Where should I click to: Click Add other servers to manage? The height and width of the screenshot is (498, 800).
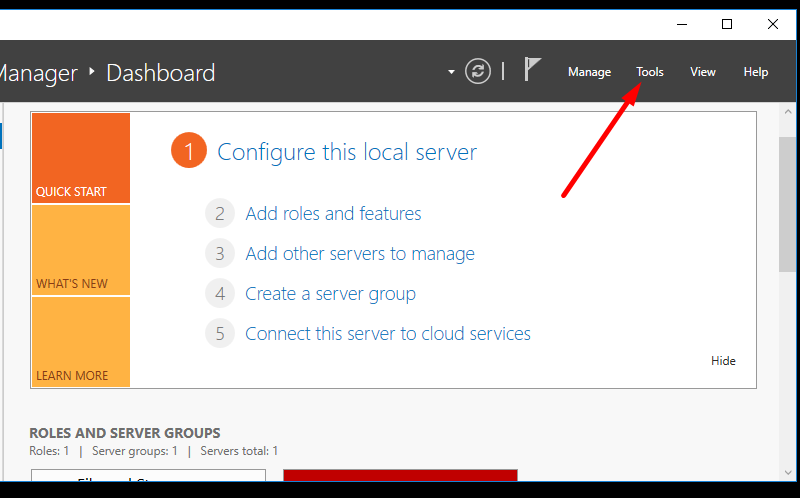[360, 254]
